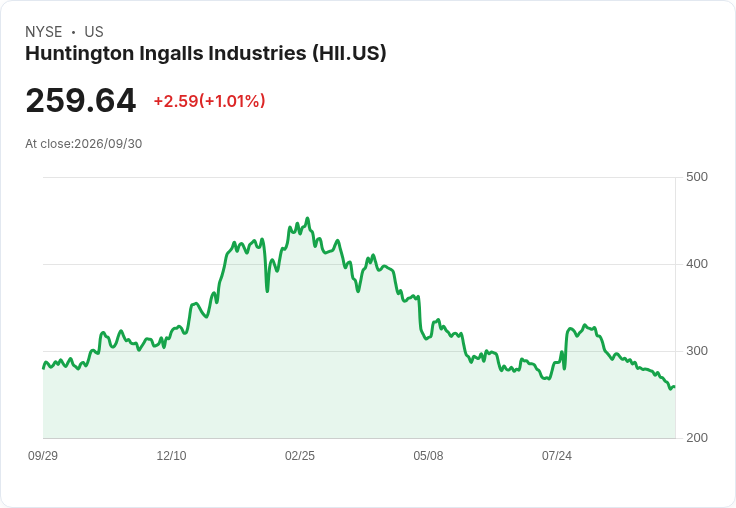Click the 300 price axis label

(x=697, y=351)
